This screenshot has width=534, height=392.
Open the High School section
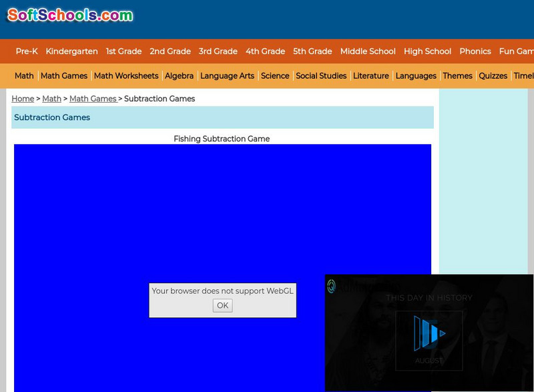[x=429, y=51]
